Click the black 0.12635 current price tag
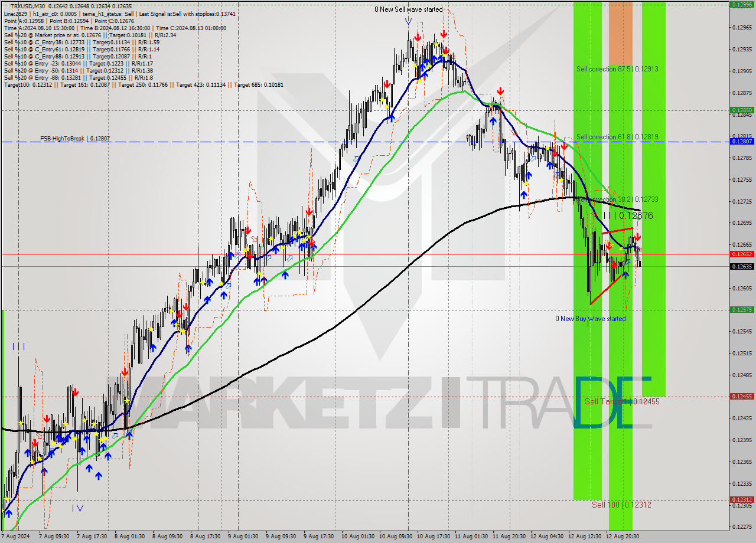The width and height of the screenshot is (756, 543). coord(742,266)
